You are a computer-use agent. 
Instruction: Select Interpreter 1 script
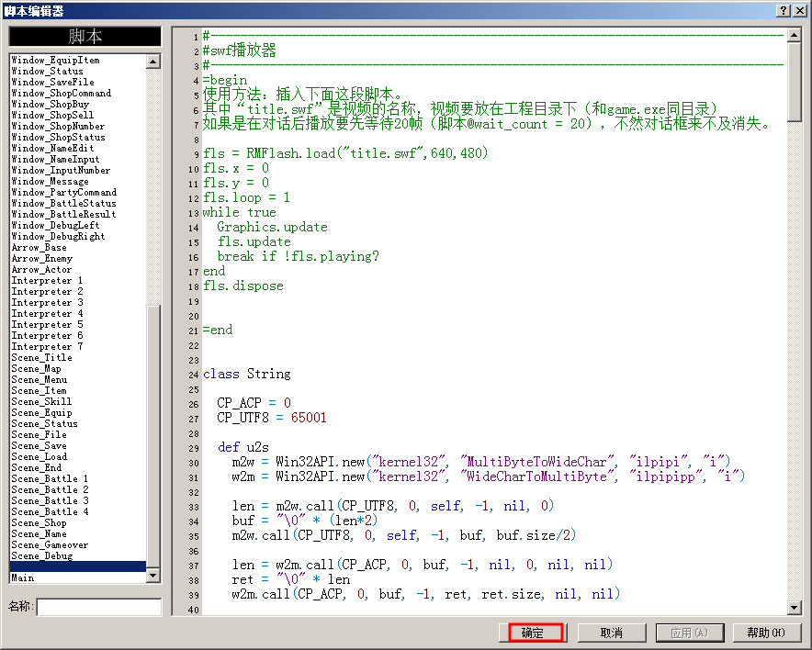(x=47, y=281)
